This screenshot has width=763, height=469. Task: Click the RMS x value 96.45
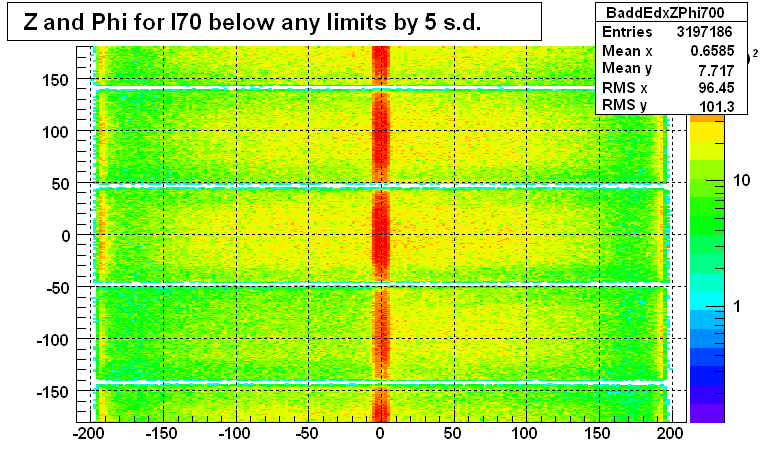click(716, 88)
